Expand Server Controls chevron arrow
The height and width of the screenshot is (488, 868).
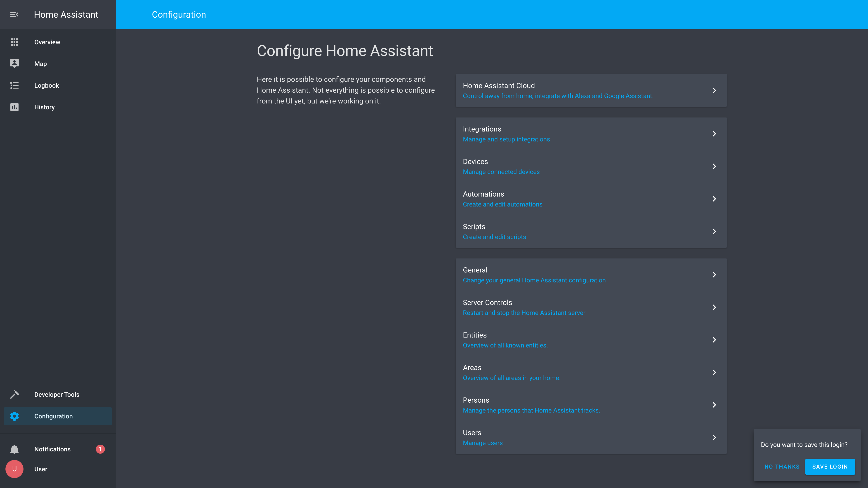(x=714, y=307)
